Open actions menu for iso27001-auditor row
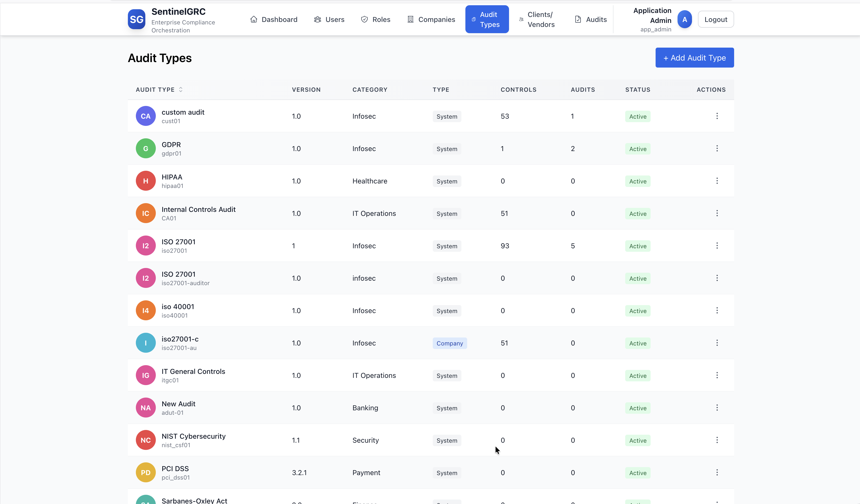 click(717, 278)
